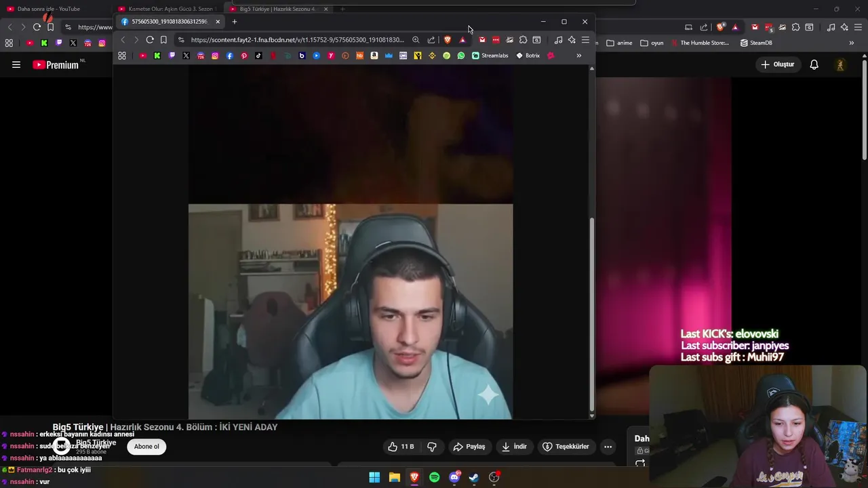Open Leo AI sparkle icon in front window

pyautogui.click(x=572, y=40)
